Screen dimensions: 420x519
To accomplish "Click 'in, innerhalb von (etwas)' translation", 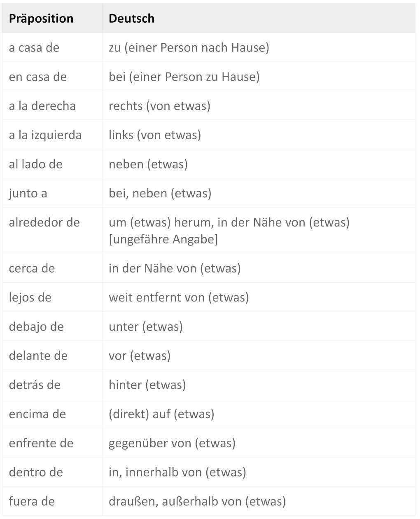I will [x=177, y=472].
